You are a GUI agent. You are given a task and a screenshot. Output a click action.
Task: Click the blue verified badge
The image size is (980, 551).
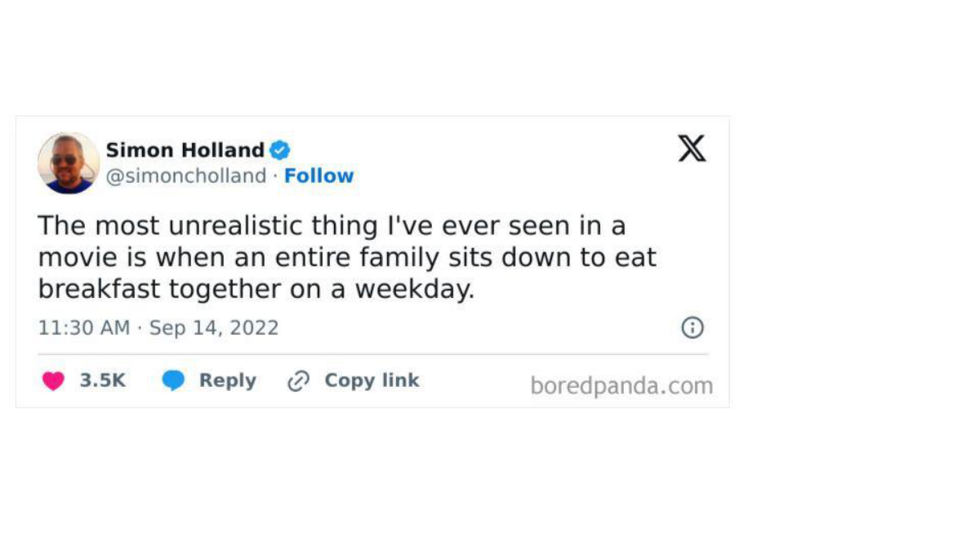(280, 150)
